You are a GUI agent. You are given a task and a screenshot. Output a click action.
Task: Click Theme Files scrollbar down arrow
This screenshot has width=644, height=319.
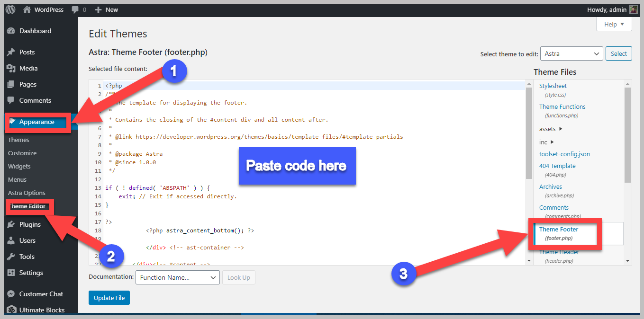click(627, 260)
